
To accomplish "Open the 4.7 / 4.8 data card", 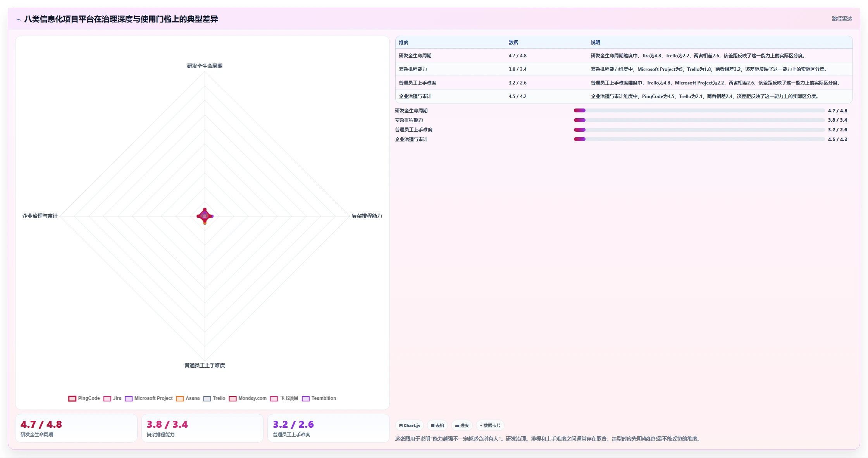I will pyautogui.click(x=76, y=428).
